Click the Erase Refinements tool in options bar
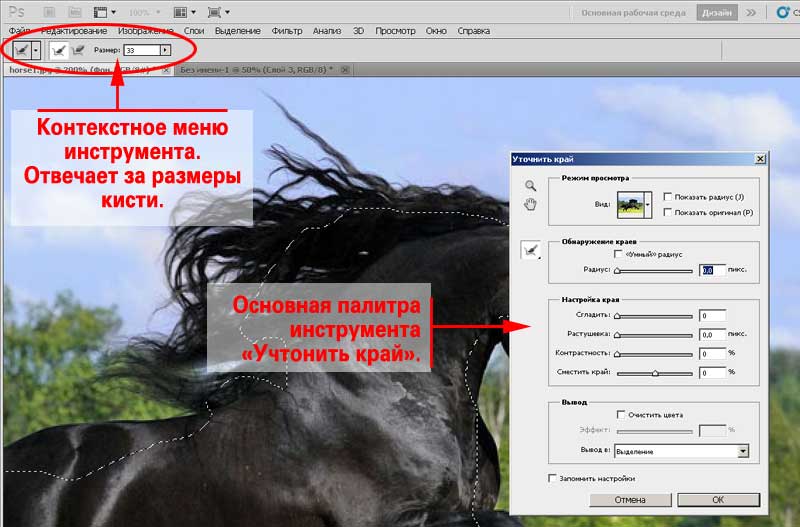 pos(78,49)
